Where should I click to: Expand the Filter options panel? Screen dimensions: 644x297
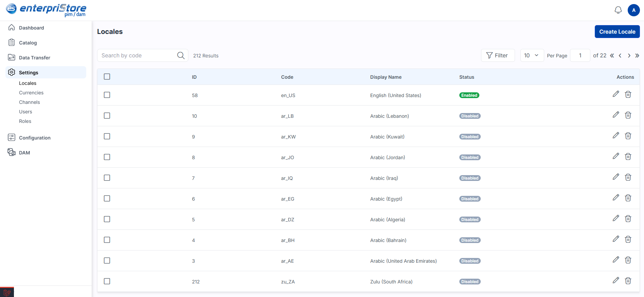point(497,55)
